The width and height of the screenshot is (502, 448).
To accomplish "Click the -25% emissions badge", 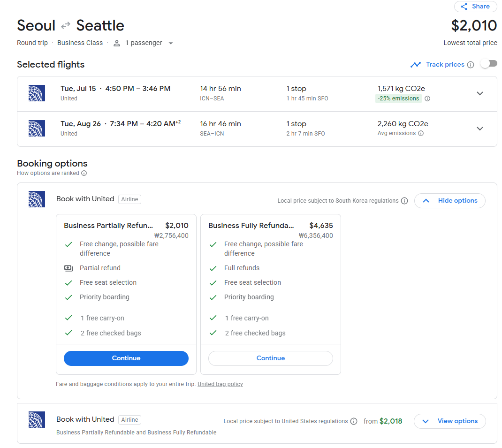I will coord(398,99).
